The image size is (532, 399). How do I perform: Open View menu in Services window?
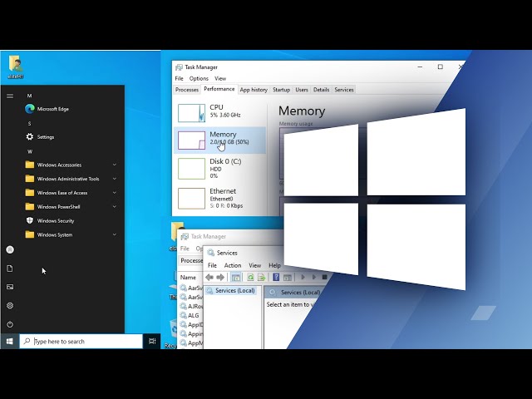coord(255,265)
